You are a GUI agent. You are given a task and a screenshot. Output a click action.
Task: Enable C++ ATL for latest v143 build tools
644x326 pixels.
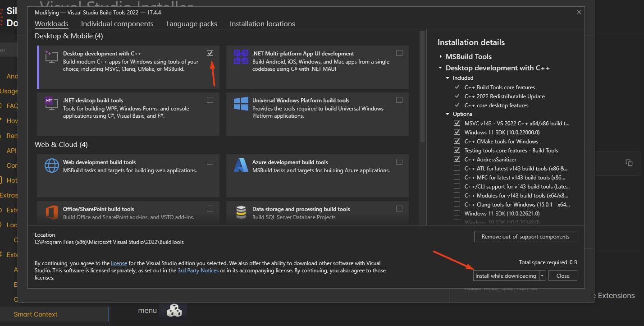click(457, 168)
